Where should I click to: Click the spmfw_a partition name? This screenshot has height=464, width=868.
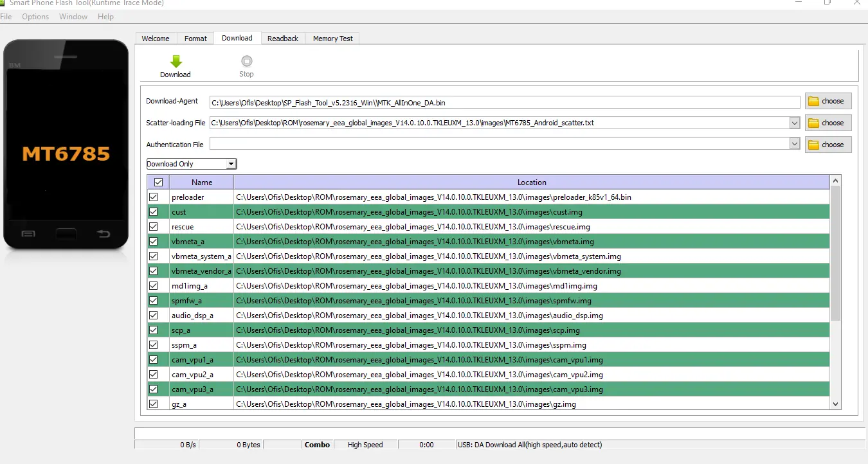[x=186, y=301]
